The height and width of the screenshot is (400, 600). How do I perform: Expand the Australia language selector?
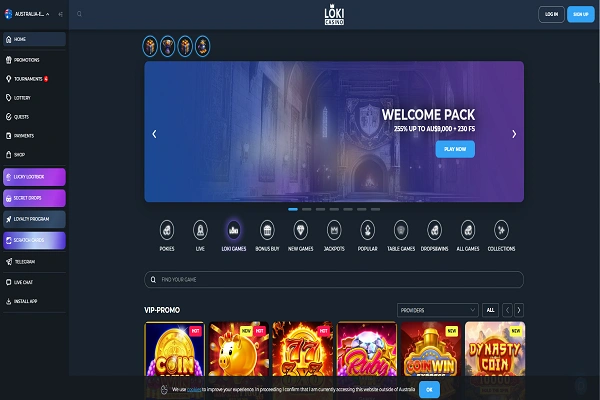coord(27,14)
